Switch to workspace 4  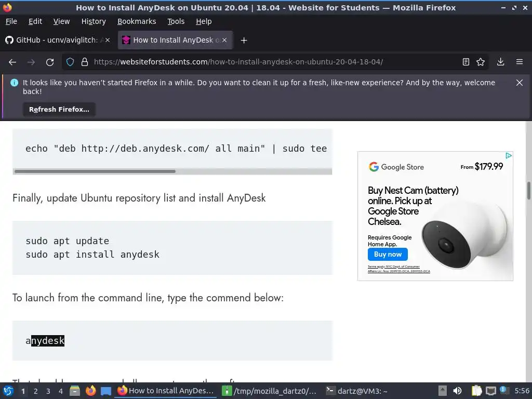click(x=60, y=391)
